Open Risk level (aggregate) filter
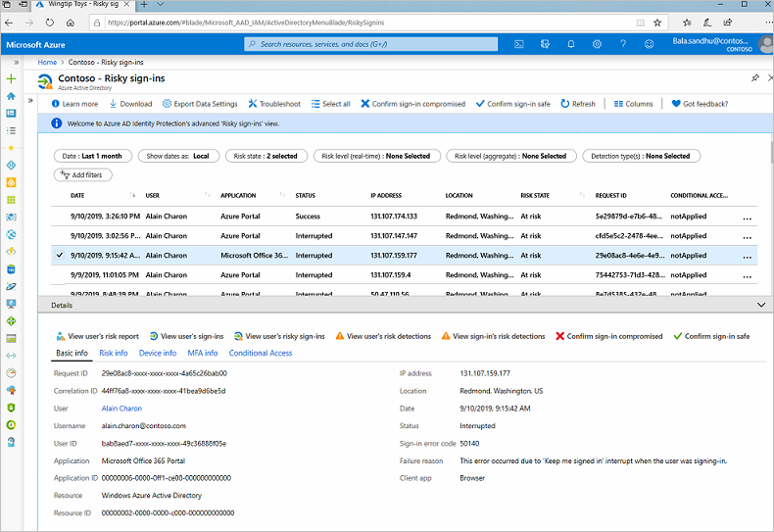This screenshot has width=774, height=532. pyautogui.click(x=510, y=156)
